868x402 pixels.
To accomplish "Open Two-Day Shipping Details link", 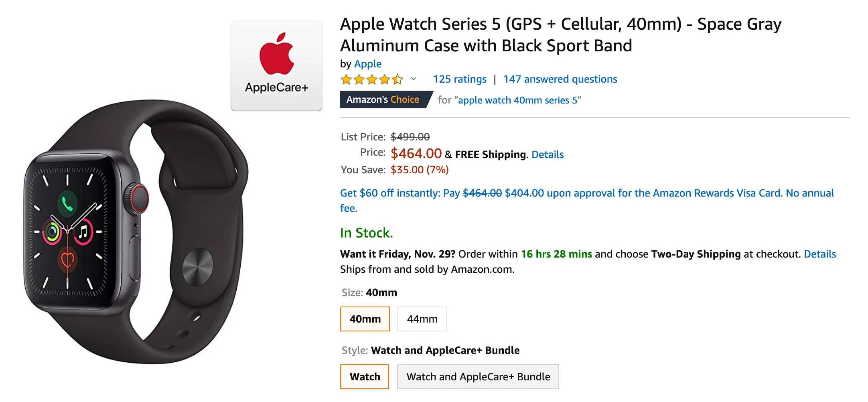I will [819, 254].
